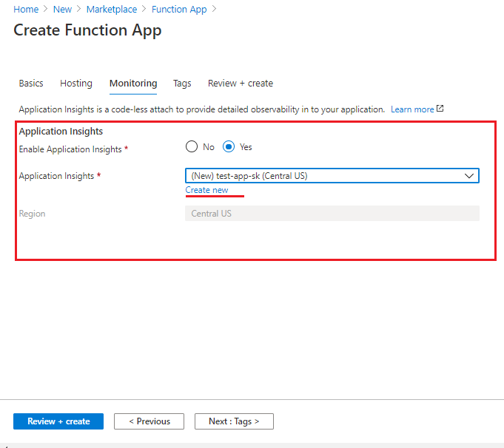This screenshot has width=504, height=448.
Task: Click the Previous button
Action: coord(149,421)
